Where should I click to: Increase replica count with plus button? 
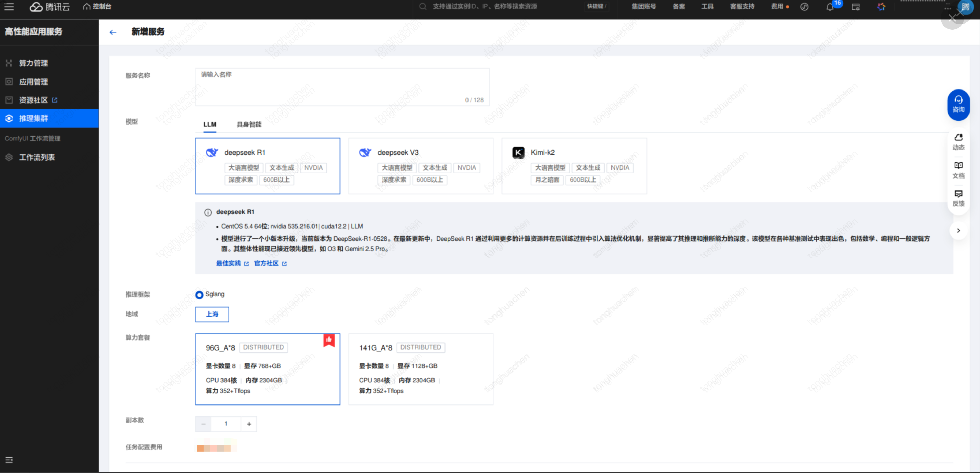coord(249,424)
